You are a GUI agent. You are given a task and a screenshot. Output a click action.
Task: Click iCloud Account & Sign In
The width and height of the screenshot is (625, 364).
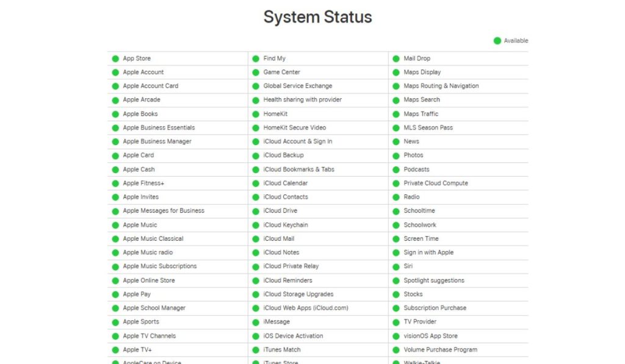click(297, 141)
